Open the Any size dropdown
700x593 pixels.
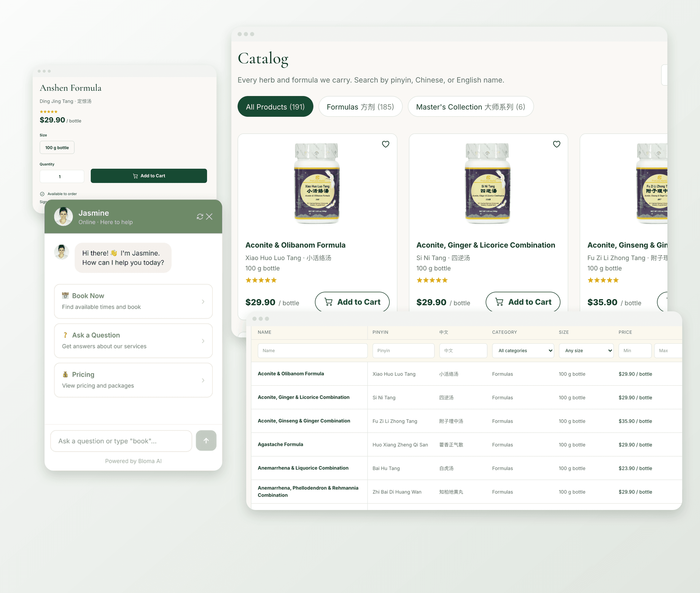point(586,351)
